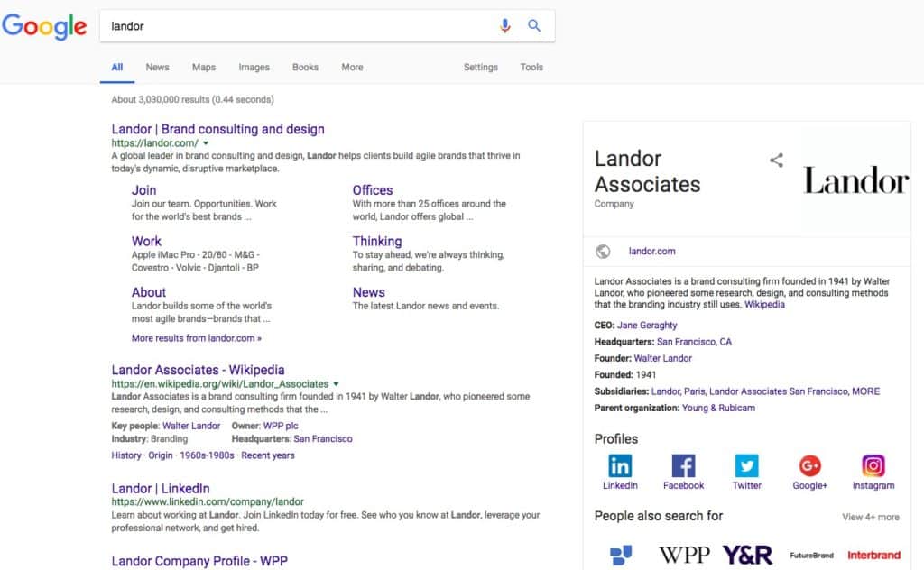Image resolution: width=924 pixels, height=570 pixels.
Task: Open Landor's Instagram profile icon
Action: 873,465
